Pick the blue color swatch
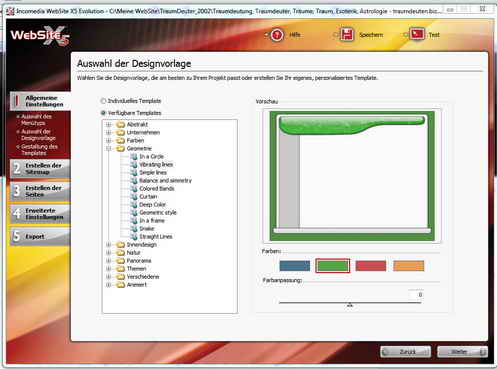 295,266
